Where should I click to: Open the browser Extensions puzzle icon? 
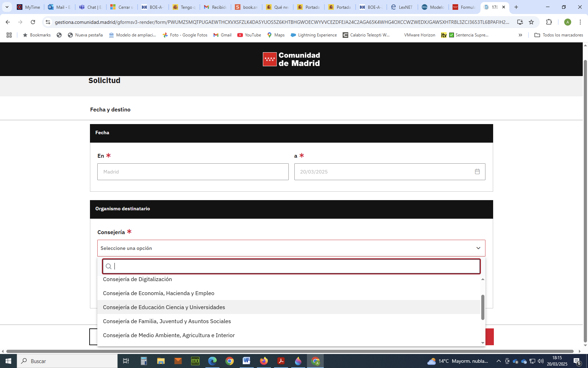click(x=549, y=22)
